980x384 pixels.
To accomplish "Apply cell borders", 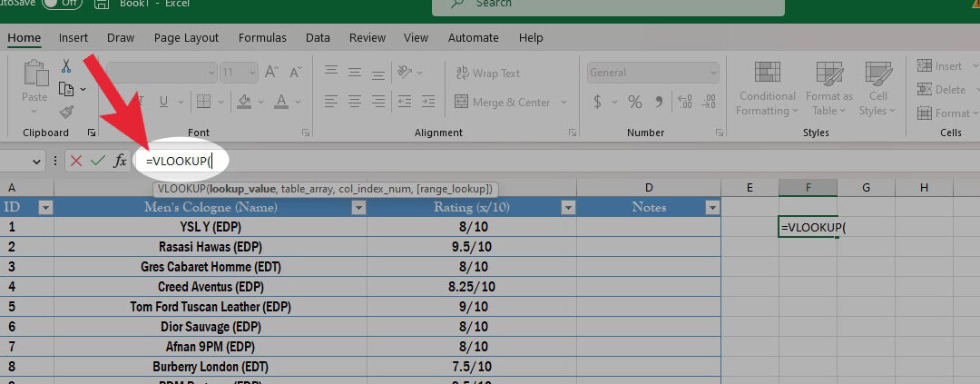I will tap(203, 102).
